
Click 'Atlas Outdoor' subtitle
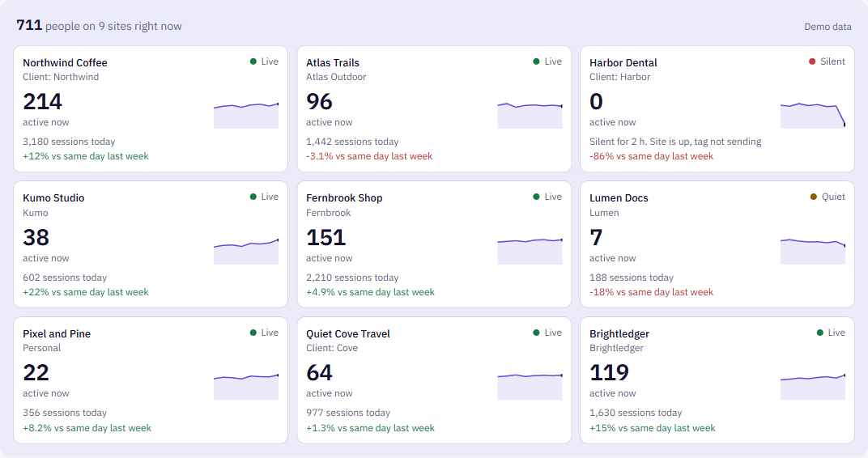(x=336, y=77)
